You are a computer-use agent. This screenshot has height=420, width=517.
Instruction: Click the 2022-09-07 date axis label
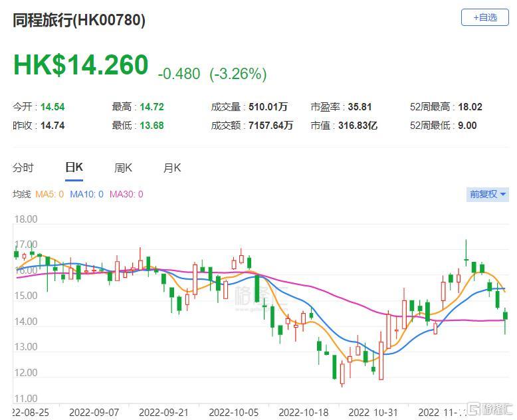(x=94, y=413)
